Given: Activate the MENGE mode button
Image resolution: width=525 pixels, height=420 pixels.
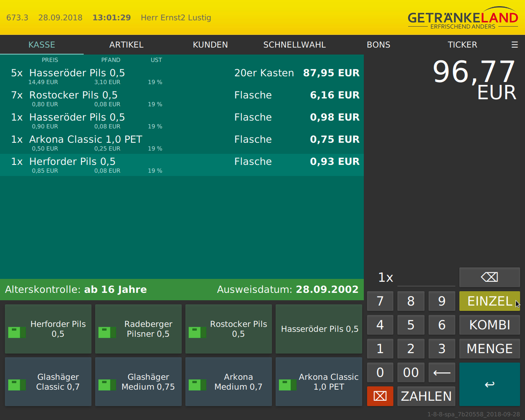Looking at the screenshot, I should coord(489,349).
